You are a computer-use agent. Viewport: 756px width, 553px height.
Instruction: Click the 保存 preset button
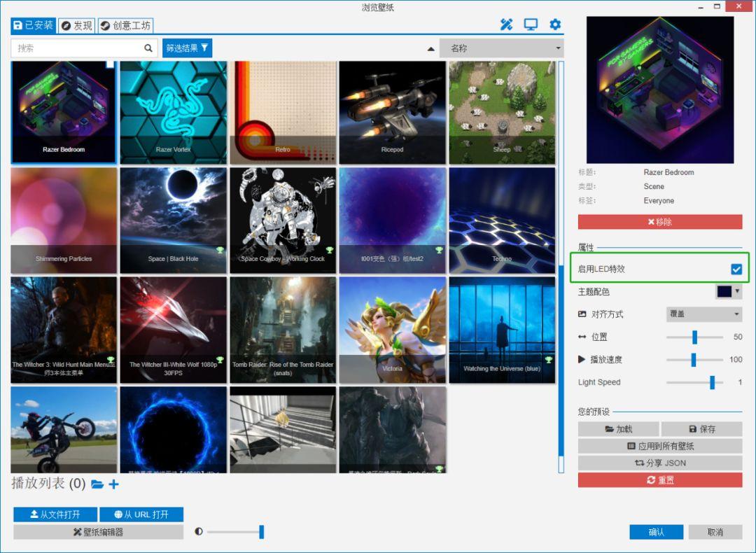coord(701,428)
